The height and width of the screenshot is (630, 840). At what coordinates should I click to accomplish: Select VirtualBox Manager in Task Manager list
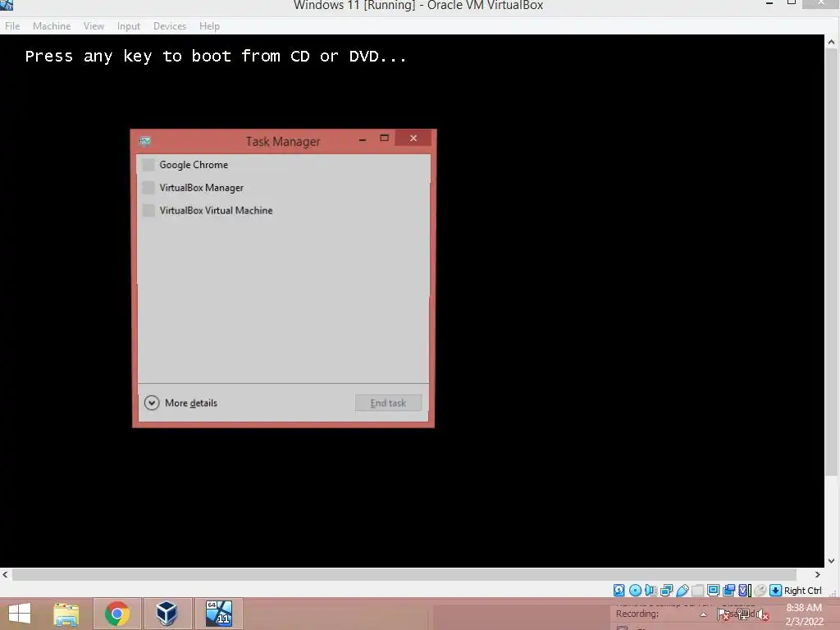(283, 188)
